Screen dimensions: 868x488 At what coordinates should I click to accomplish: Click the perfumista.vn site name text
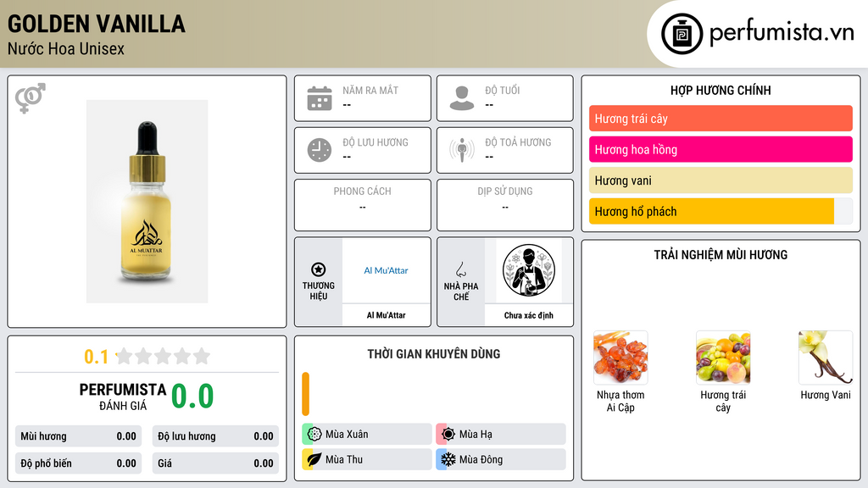782,33
